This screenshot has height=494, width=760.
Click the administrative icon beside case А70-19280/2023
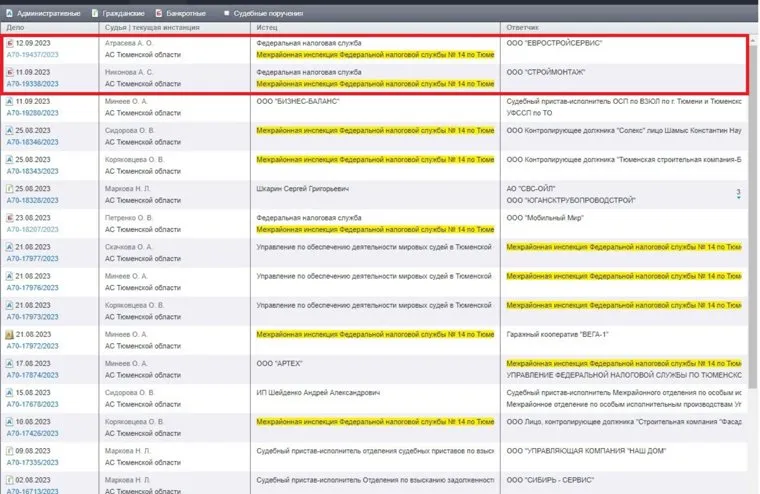tap(10, 102)
